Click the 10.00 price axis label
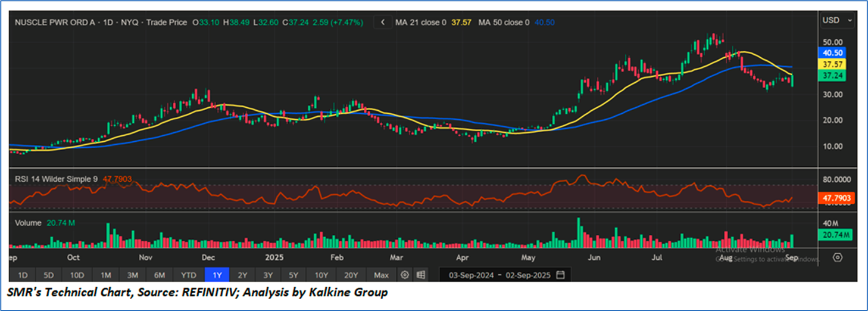868x311 pixels. point(833,146)
